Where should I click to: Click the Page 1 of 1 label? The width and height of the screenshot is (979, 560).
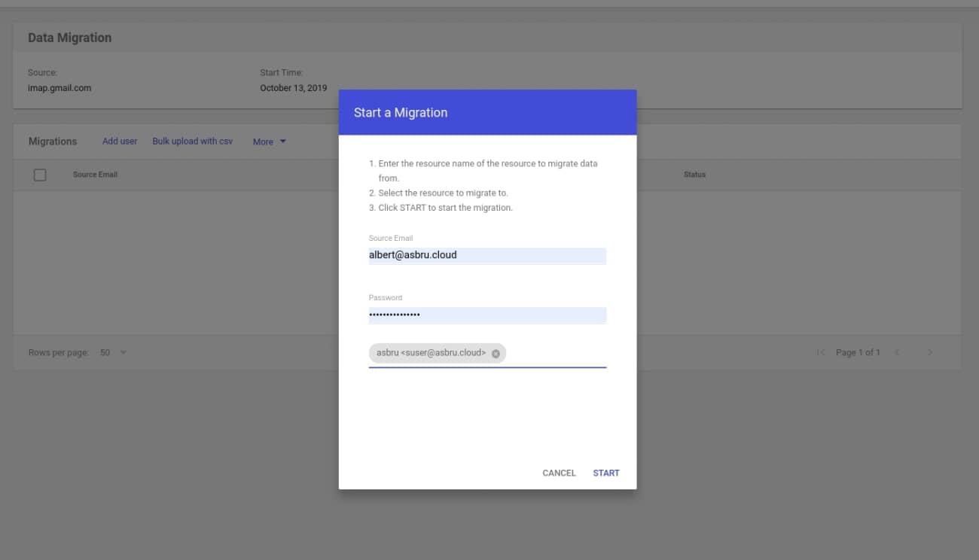[859, 352]
